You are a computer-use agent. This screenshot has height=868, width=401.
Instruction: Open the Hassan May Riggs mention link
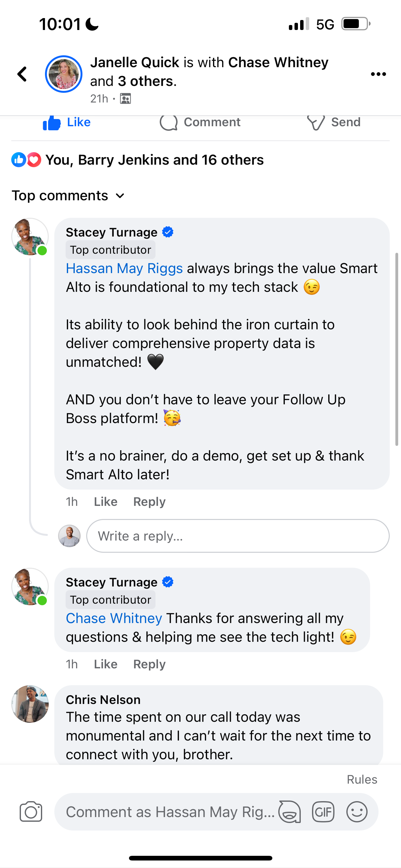pyautogui.click(x=124, y=268)
